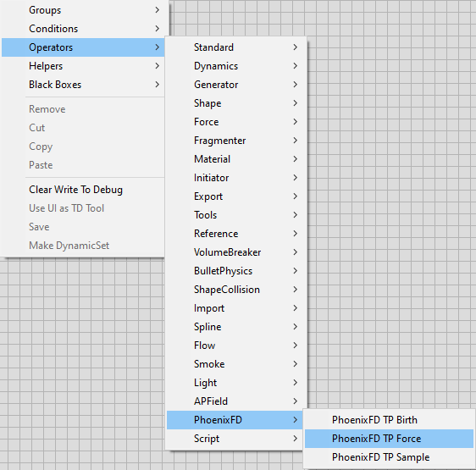The width and height of the screenshot is (476, 470).
Task: Open the Standard operators submenu
Action: pyautogui.click(x=235, y=47)
